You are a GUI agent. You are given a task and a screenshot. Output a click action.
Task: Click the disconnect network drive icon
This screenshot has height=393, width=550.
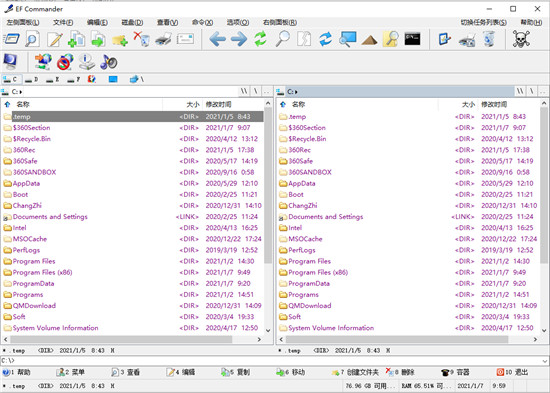pyautogui.click(x=65, y=62)
